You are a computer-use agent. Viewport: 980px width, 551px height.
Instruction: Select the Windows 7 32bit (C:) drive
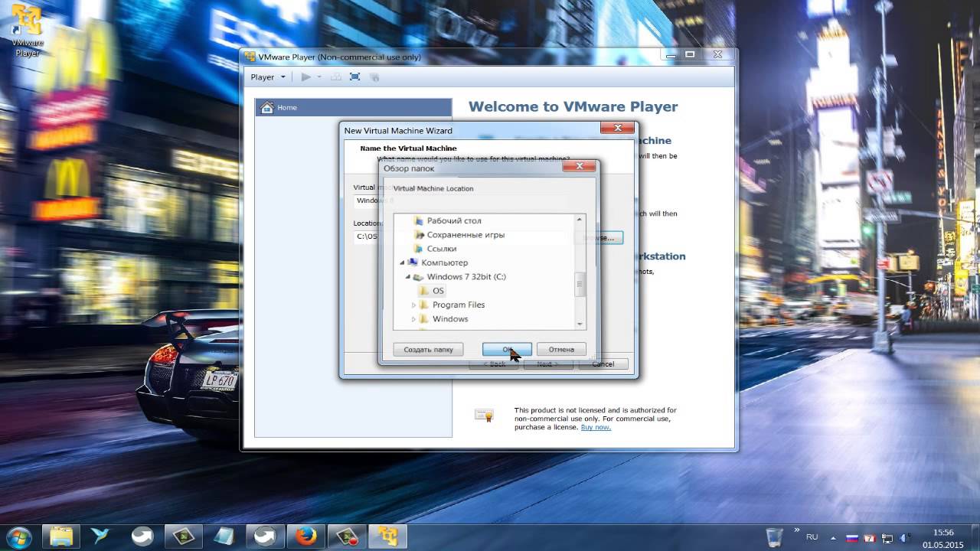coord(466,276)
